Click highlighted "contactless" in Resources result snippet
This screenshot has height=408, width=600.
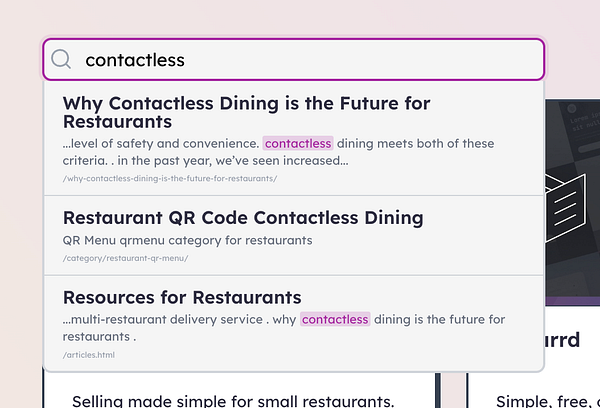click(335, 320)
